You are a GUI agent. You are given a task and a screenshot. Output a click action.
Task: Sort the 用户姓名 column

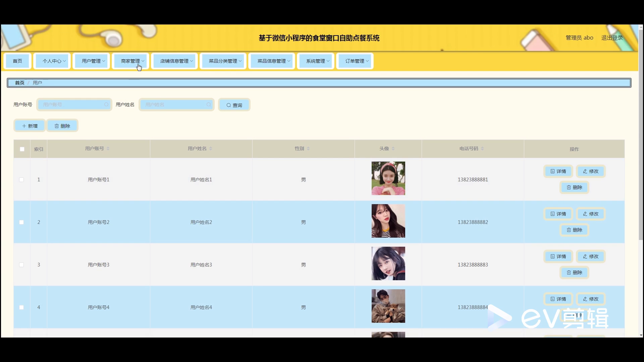click(x=211, y=148)
